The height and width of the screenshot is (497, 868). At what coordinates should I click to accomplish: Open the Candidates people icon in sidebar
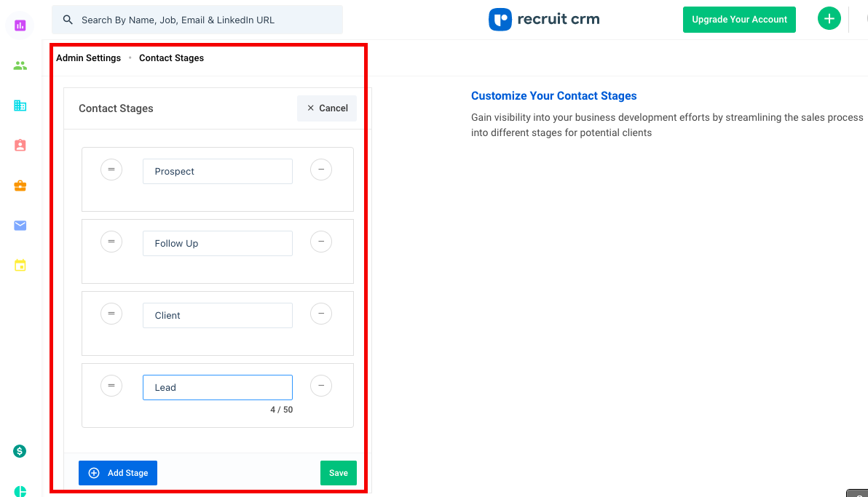pos(20,66)
